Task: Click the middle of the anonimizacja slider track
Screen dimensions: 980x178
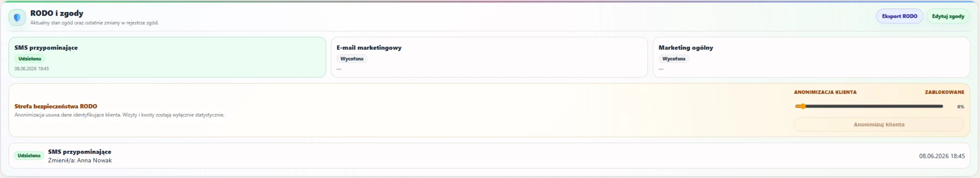Action: click(x=869, y=106)
